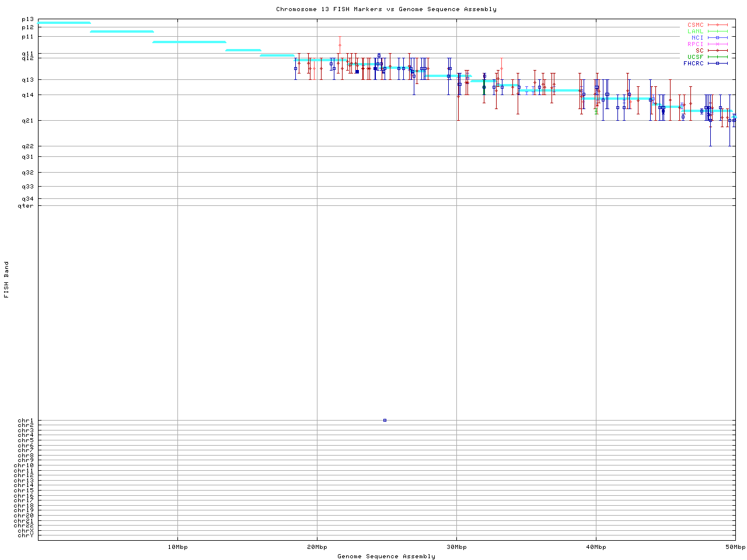Select the CSMC legend label
This screenshot has width=747, height=560.
pos(695,25)
